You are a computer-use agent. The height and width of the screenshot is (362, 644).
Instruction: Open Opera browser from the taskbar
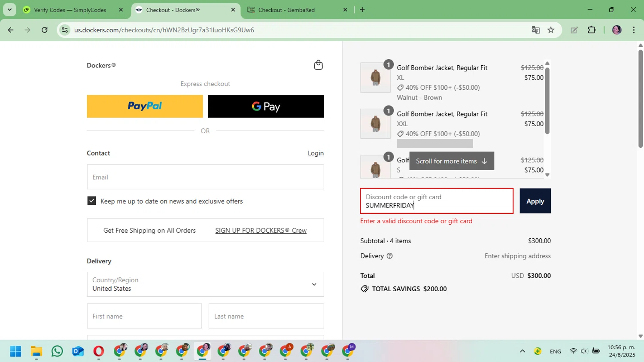(98, 351)
